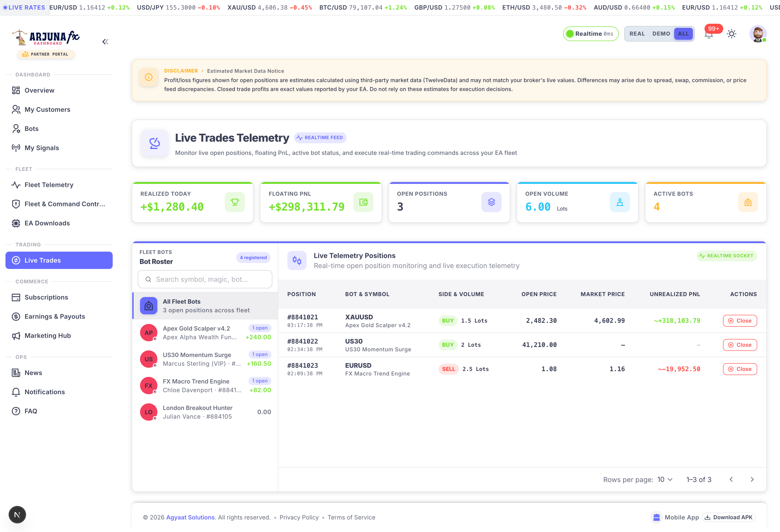This screenshot has height=532, width=780.
Task: Open Marketing Hub in the sidebar
Action: 59,335
